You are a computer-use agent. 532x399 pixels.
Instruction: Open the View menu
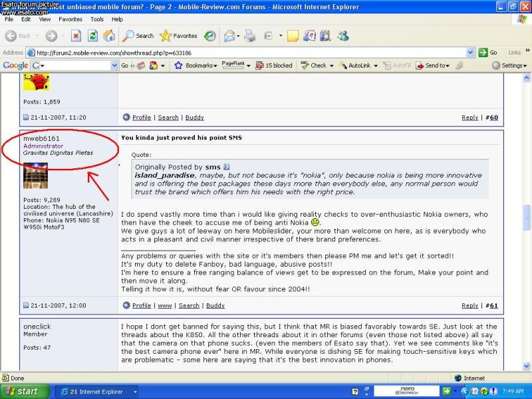coord(45,19)
